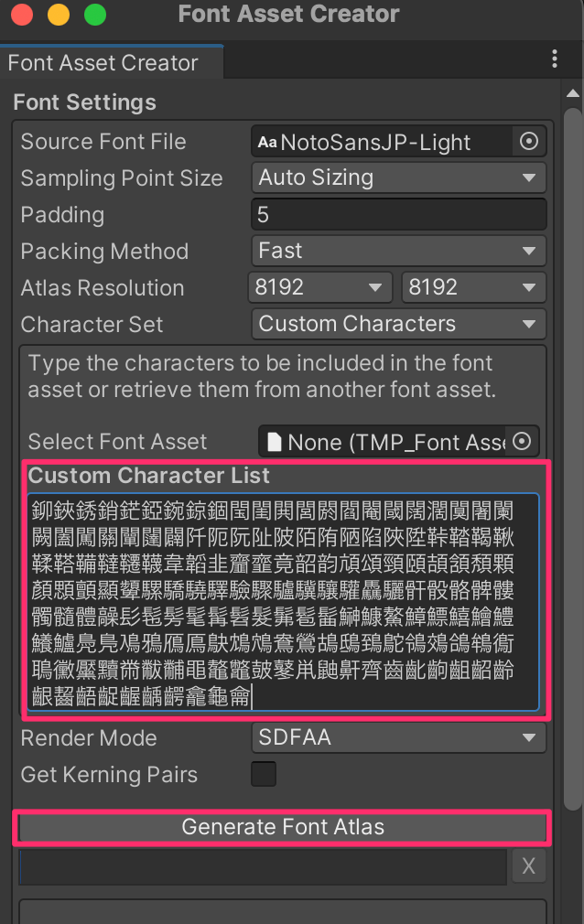
Task: Open the atlas width resolution dropdown
Action: pyautogui.click(x=319, y=287)
